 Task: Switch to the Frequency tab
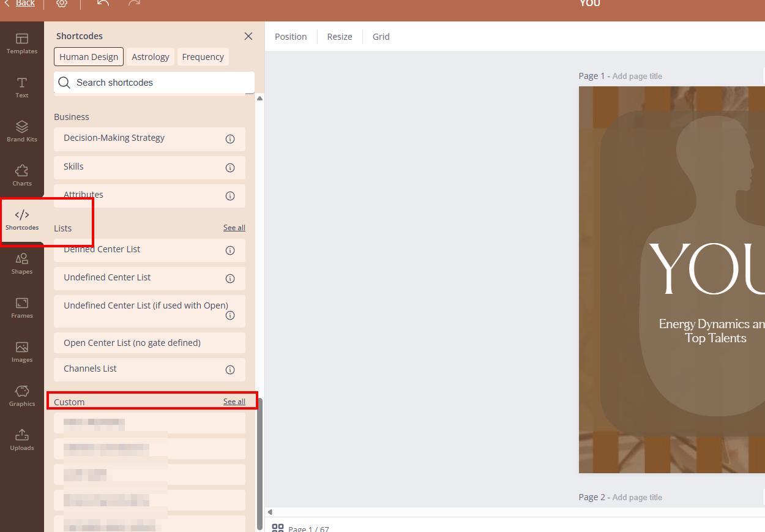coord(203,57)
